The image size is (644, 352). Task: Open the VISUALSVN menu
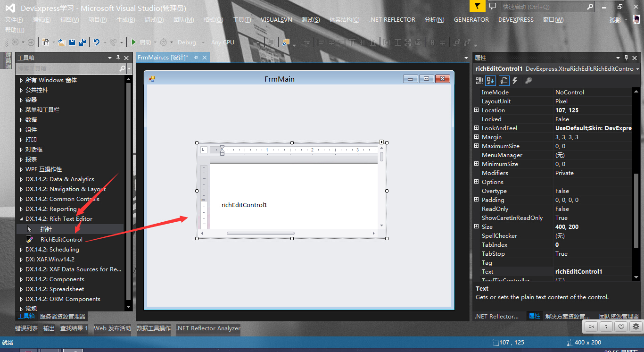[276, 20]
